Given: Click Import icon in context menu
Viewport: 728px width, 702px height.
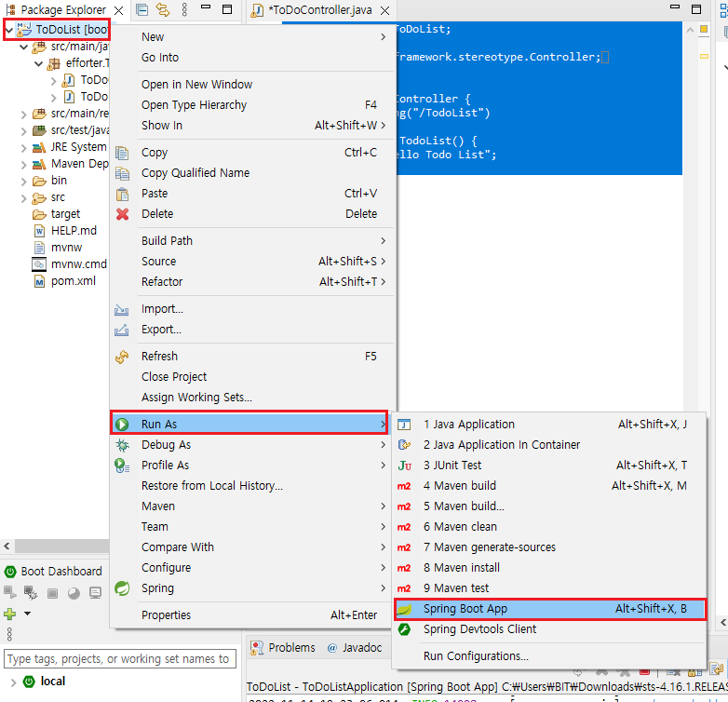Looking at the screenshot, I should [x=122, y=309].
